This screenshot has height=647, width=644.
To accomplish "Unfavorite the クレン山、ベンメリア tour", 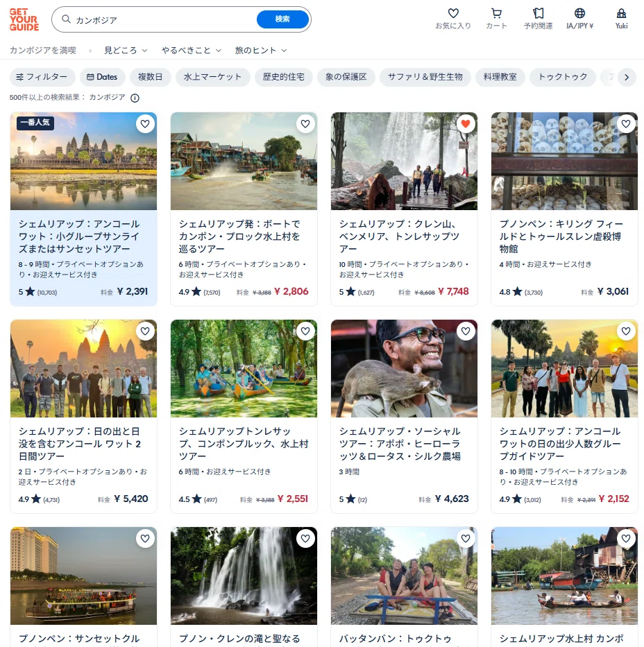I will click(466, 124).
